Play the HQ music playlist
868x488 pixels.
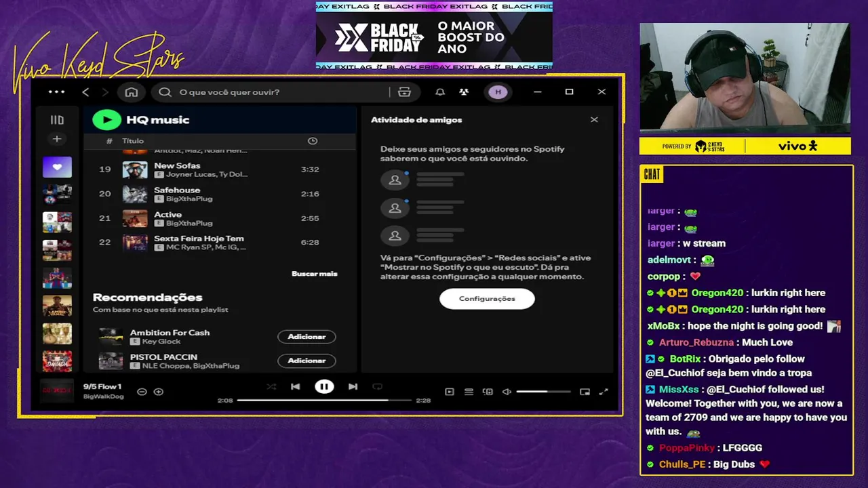coord(106,120)
